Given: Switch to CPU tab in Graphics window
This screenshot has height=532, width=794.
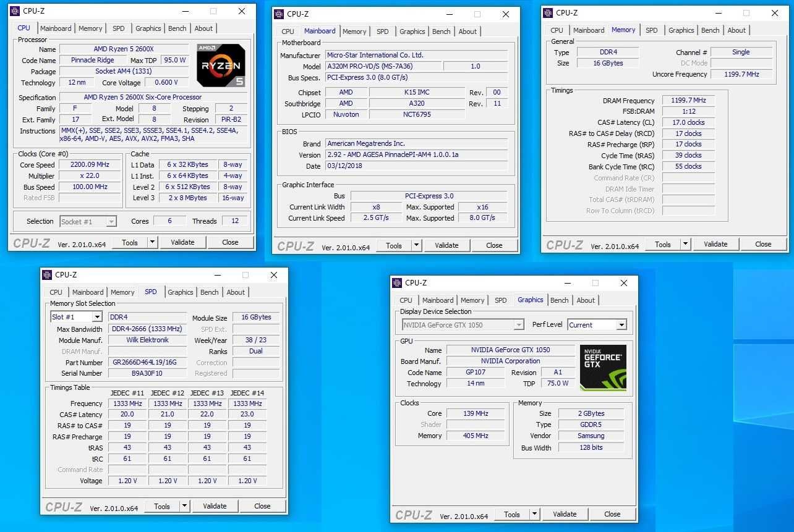Looking at the screenshot, I should [x=406, y=300].
